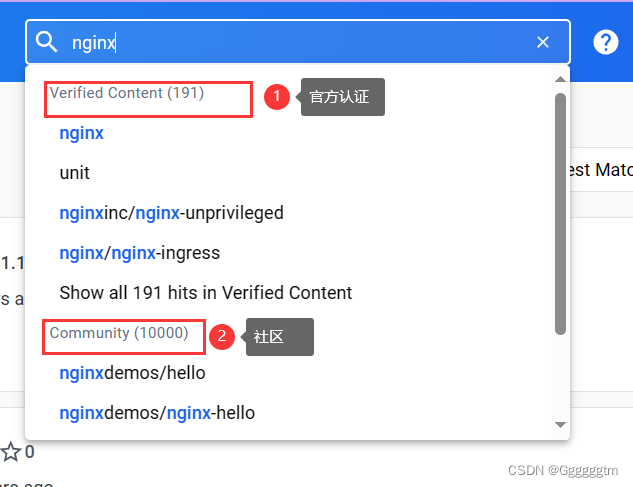Open the nginxdemos/nginx-hello result
The height and width of the screenshot is (487, 633).
click(x=157, y=413)
